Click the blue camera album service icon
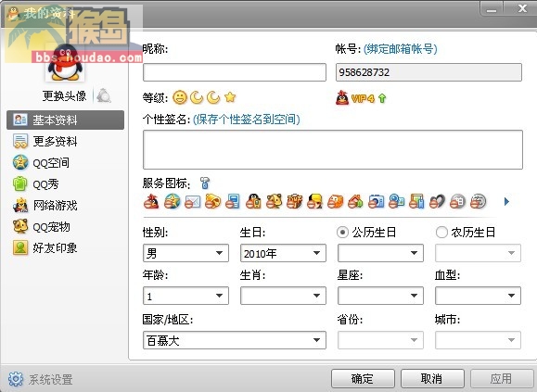The image size is (537, 392). point(376,201)
